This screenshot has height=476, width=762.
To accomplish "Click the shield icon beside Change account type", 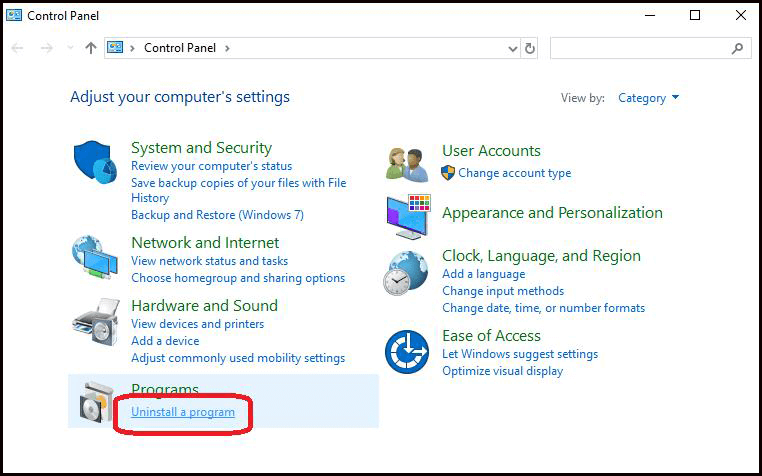I will (448, 173).
